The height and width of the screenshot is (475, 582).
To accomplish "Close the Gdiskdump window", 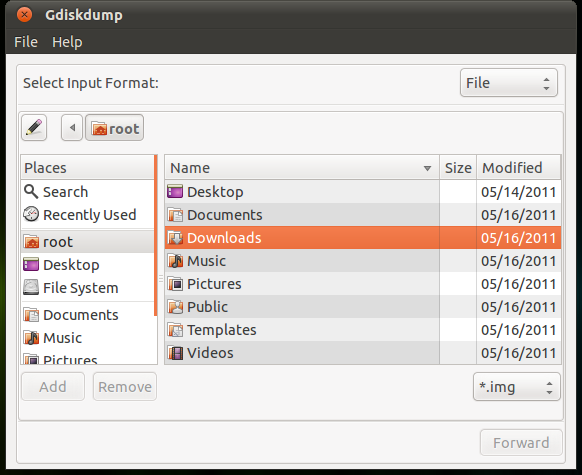I will coord(24,15).
